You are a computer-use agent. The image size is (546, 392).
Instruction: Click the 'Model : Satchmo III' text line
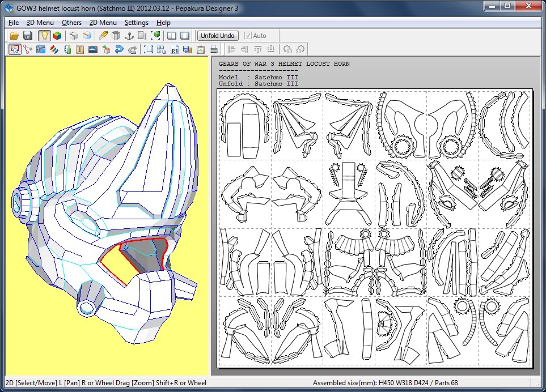[259, 77]
